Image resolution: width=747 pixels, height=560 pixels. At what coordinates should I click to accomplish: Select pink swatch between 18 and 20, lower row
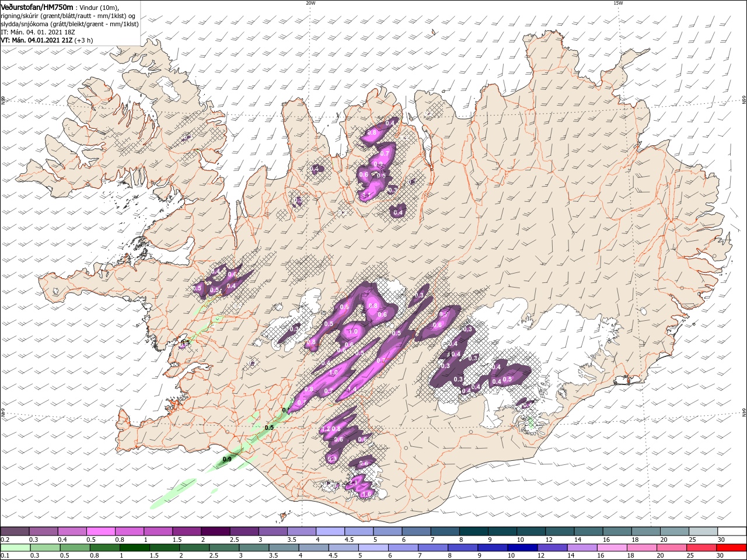(641, 548)
